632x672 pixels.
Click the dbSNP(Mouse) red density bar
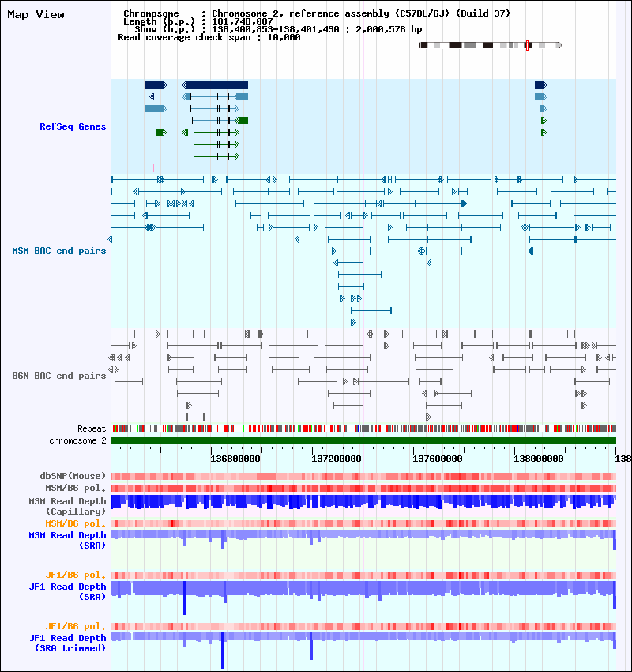tap(363, 476)
